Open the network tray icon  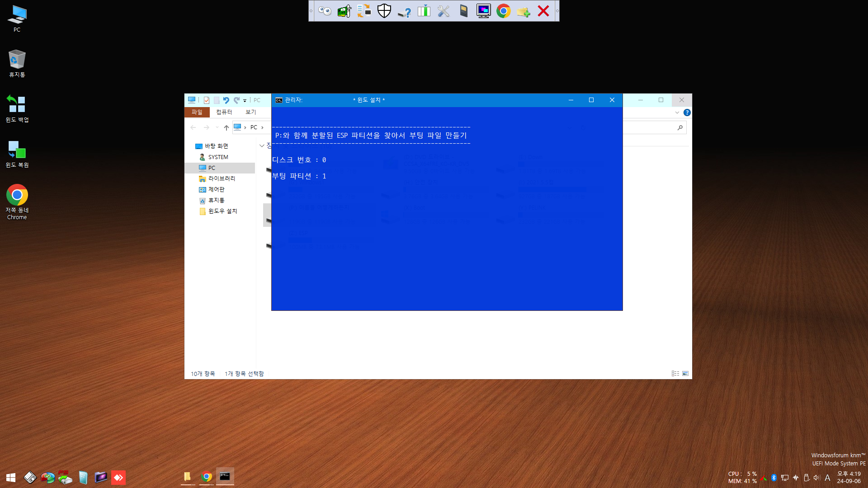[785, 478]
